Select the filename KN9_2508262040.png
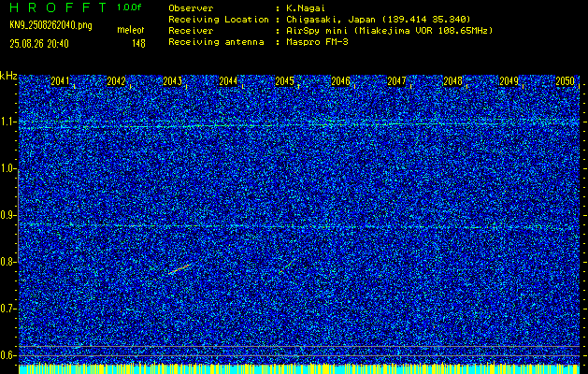Screen dimensions: 588x374 (x=50, y=25)
